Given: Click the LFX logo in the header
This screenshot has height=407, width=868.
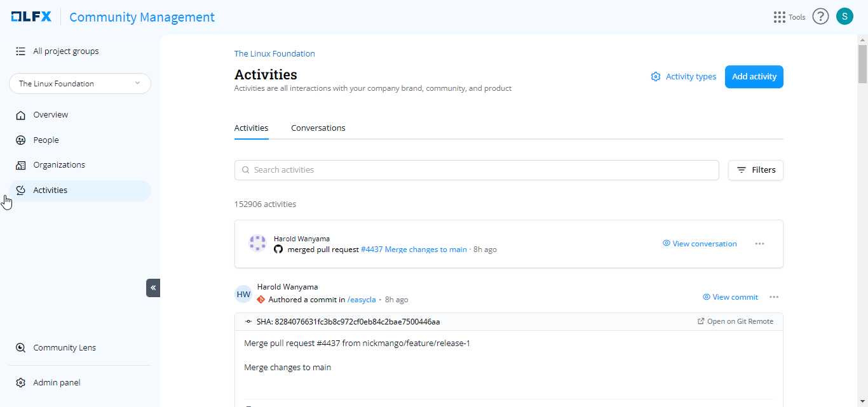Looking at the screenshot, I should (31, 17).
